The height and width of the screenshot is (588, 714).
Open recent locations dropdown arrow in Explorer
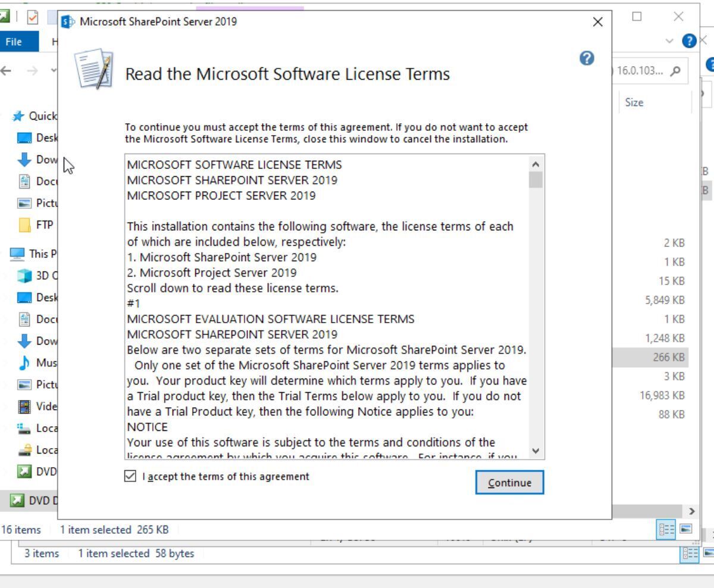point(54,70)
